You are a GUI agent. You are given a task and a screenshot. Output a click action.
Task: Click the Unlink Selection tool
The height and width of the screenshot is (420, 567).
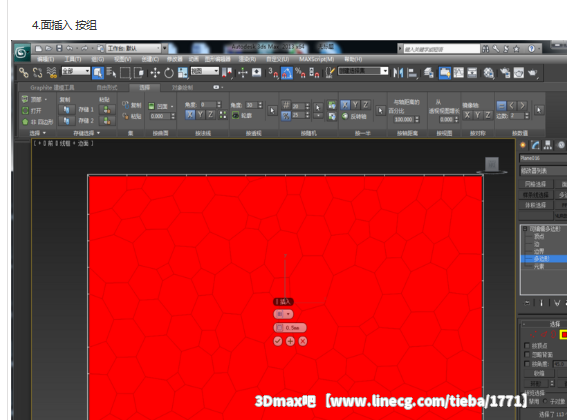point(38,73)
